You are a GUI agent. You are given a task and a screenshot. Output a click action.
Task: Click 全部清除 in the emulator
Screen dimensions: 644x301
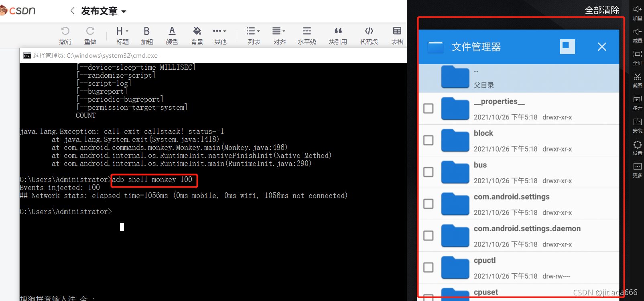602,10
